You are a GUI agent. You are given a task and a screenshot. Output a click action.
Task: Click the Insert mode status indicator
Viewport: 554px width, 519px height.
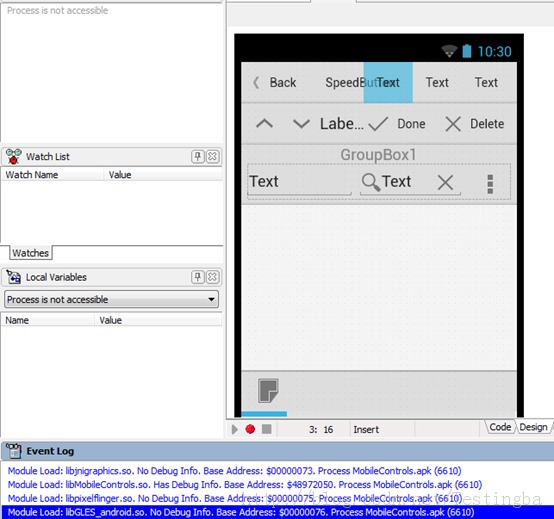(x=366, y=429)
